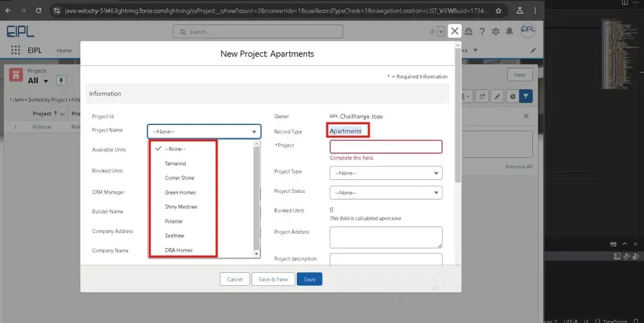Click the dropdown list scrollbar down arrow
Viewport: 644px width, 323px height.
[x=257, y=254]
